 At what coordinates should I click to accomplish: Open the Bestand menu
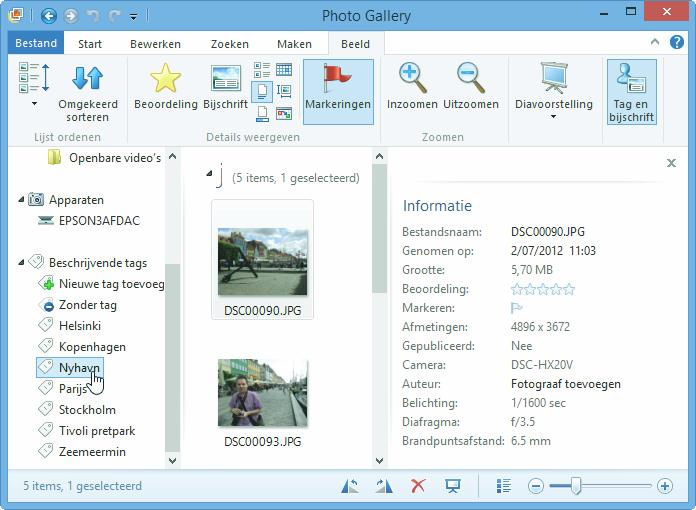tap(36, 44)
